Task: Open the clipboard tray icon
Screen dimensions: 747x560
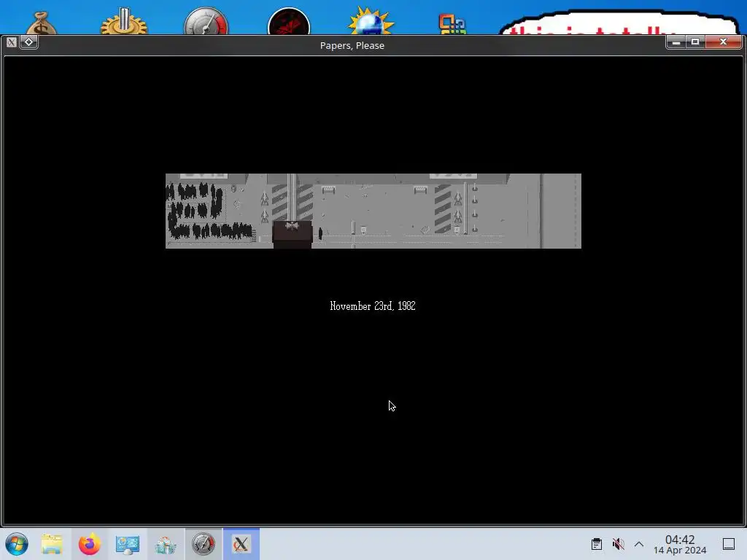Action: (x=597, y=544)
